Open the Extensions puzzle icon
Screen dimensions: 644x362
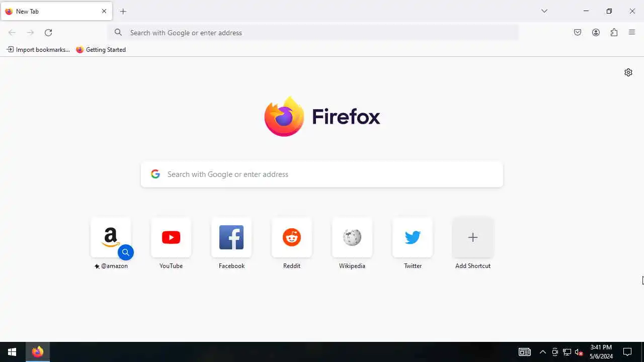(614, 33)
